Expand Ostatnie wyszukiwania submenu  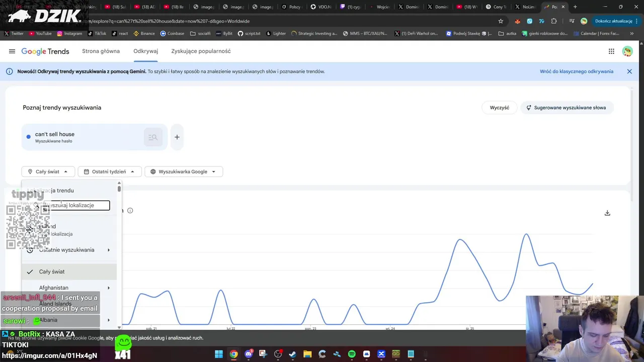tap(108, 250)
